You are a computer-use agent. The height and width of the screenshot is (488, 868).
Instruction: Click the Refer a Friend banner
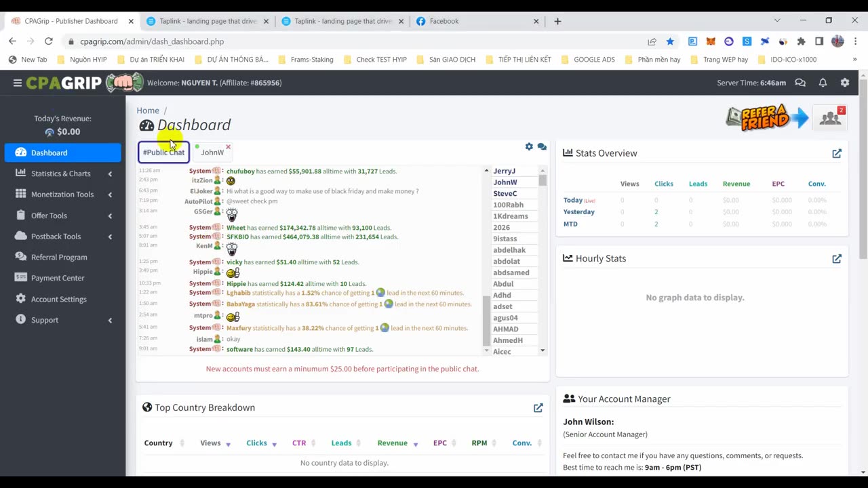767,117
